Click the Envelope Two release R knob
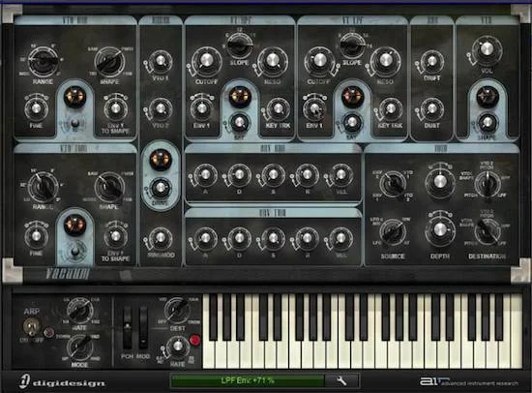532x393 pixels. click(307, 238)
